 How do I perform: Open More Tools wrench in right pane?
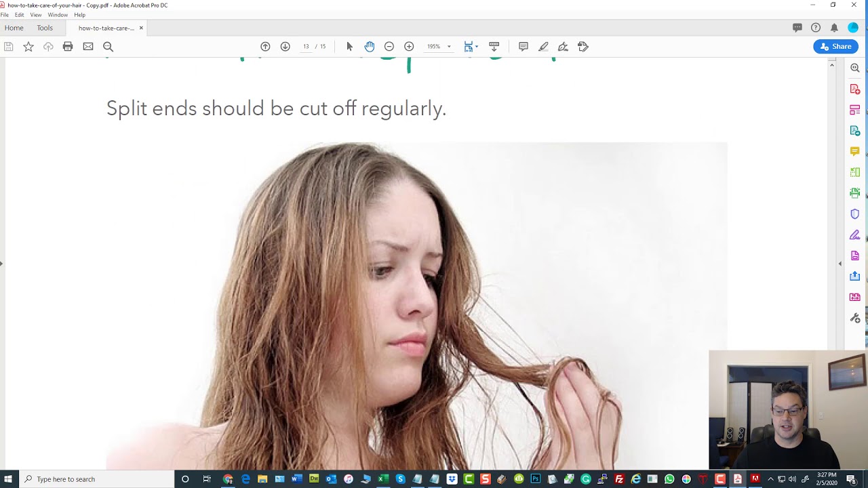coord(855,318)
